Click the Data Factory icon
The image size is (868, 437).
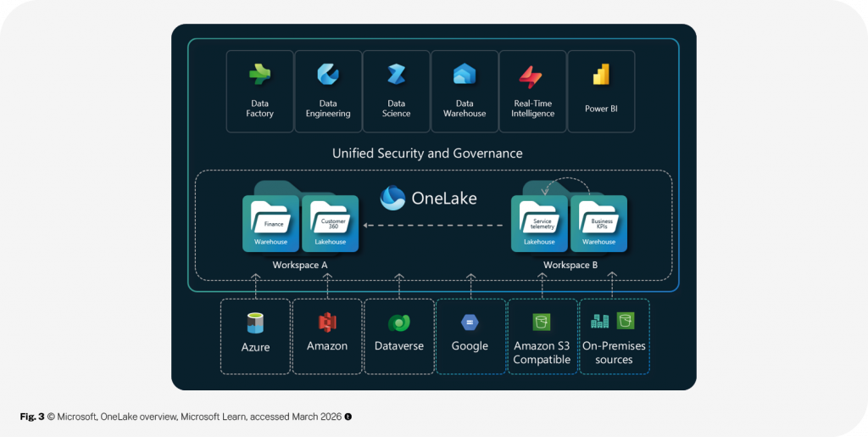pos(259,76)
